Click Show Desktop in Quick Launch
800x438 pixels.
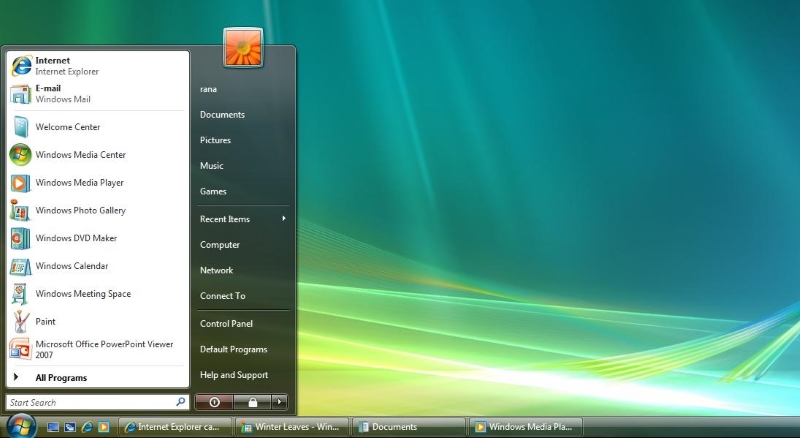tap(53, 427)
